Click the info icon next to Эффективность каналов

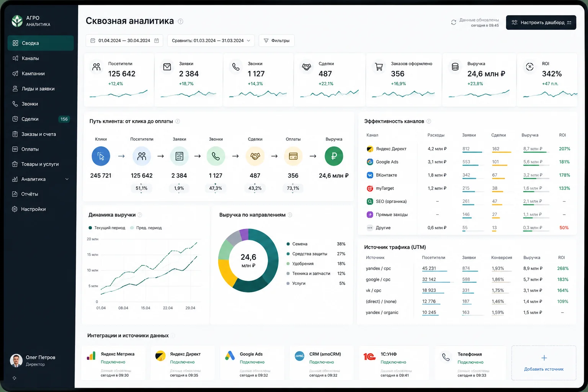click(x=429, y=121)
